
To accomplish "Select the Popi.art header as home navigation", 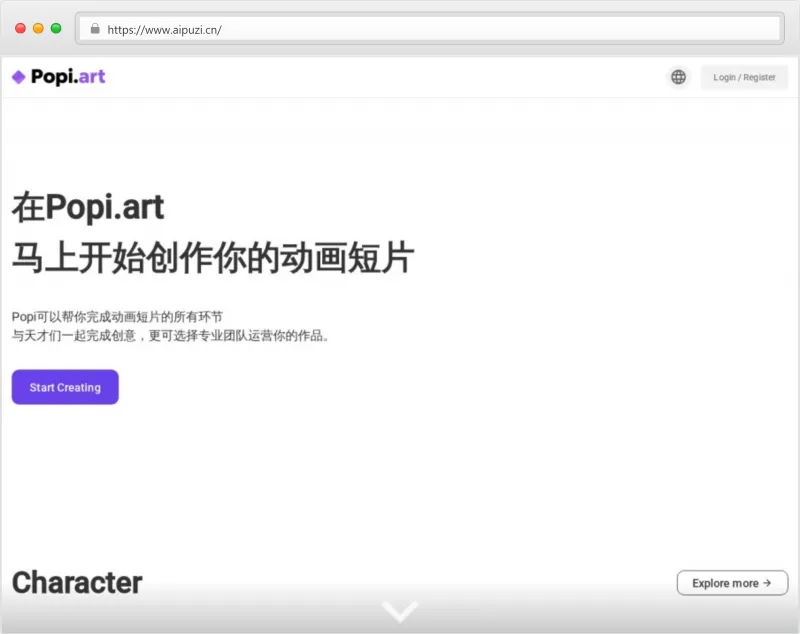I will click(x=57, y=76).
